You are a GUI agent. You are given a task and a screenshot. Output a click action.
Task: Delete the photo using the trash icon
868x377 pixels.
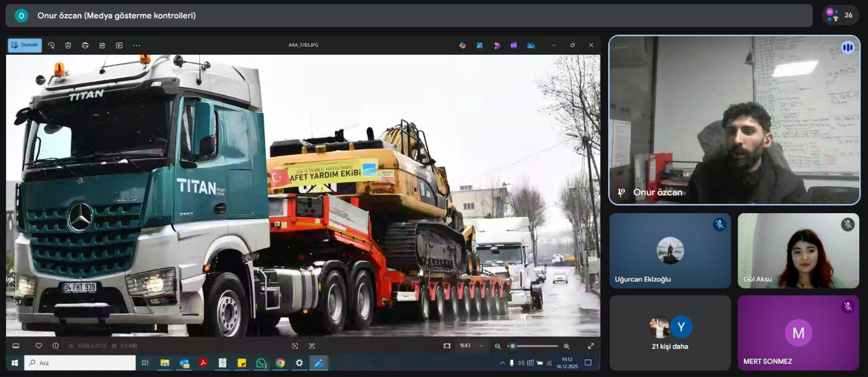click(x=68, y=46)
